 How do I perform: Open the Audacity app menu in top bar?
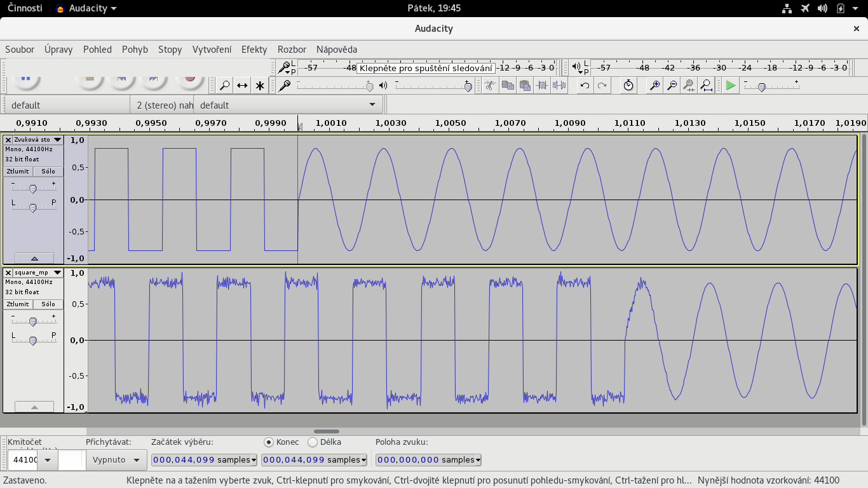click(86, 8)
